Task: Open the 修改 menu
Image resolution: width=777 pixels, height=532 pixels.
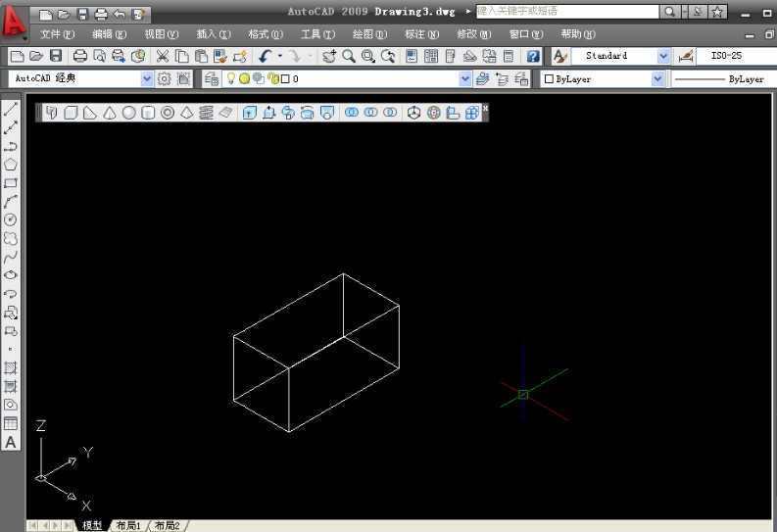Action: [x=473, y=34]
